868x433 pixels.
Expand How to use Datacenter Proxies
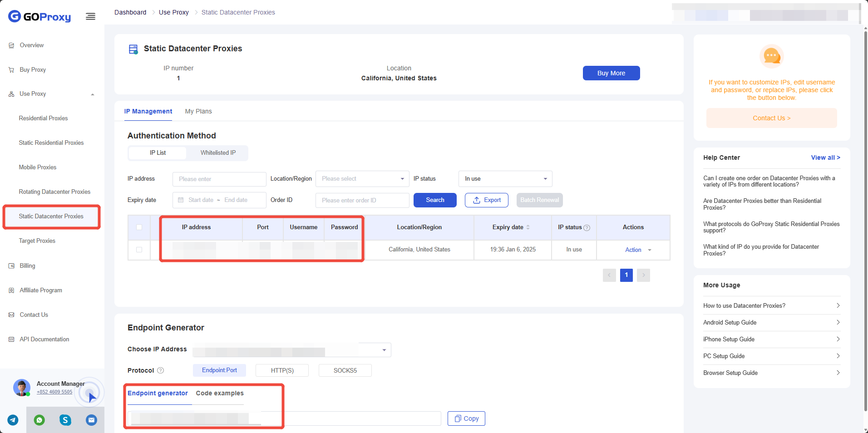(x=771, y=306)
